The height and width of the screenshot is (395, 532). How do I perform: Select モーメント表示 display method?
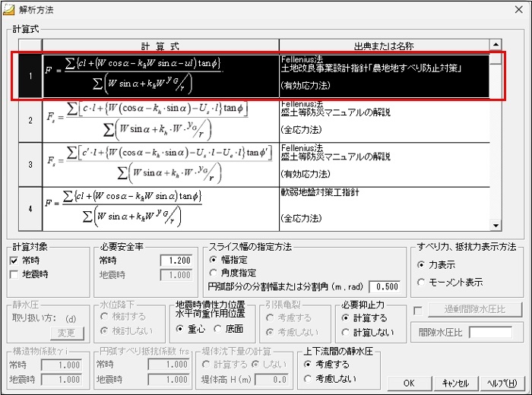pyautogui.click(x=421, y=282)
